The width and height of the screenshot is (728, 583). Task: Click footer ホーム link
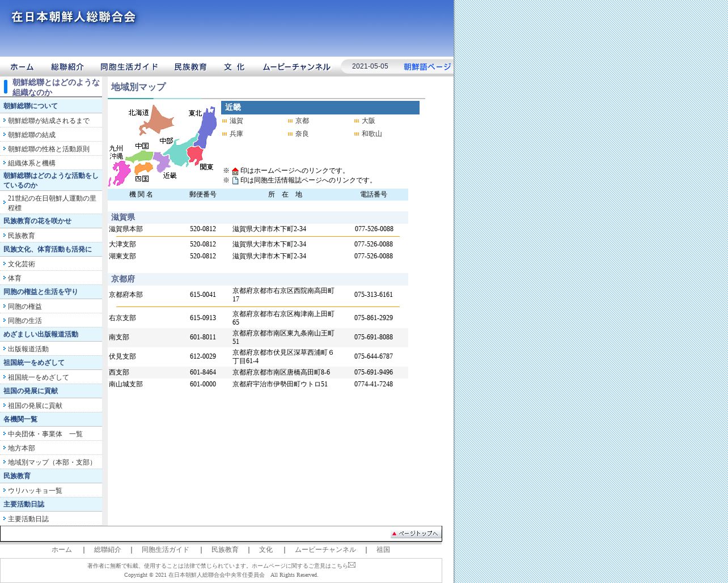62,550
